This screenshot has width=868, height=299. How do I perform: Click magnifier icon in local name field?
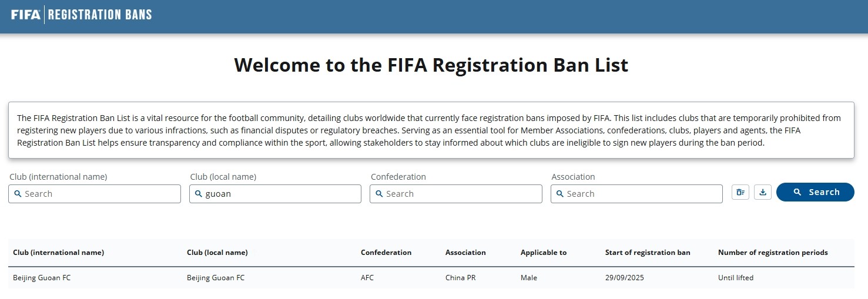[198, 194]
